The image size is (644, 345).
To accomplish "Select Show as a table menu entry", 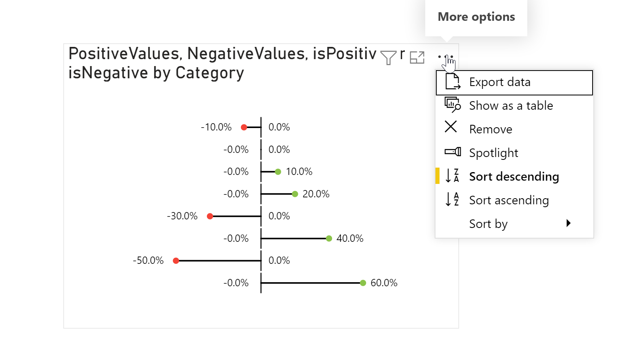I will 511,105.
